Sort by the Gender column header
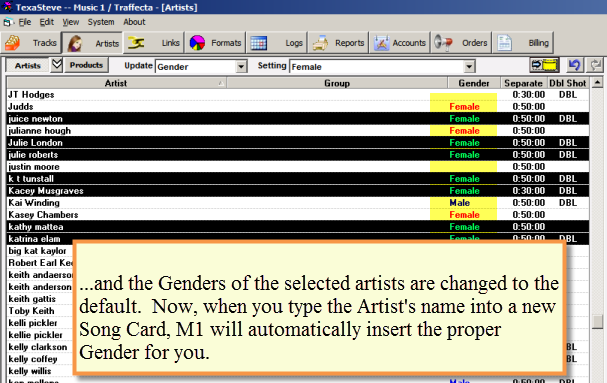 coord(473,83)
